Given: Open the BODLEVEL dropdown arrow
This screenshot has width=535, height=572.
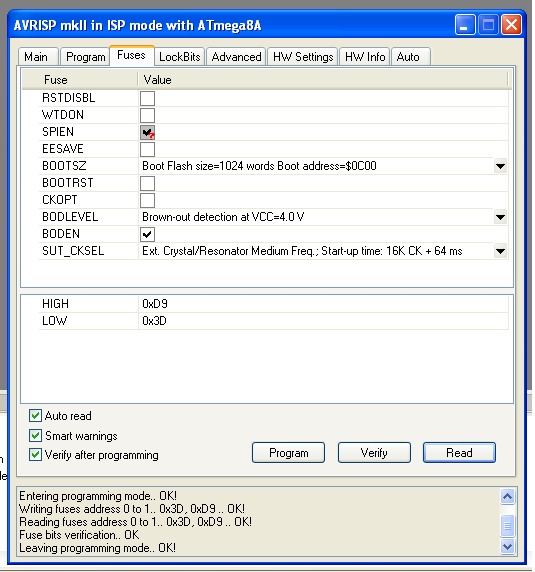Looking at the screenshot, I should pos(500,217).
